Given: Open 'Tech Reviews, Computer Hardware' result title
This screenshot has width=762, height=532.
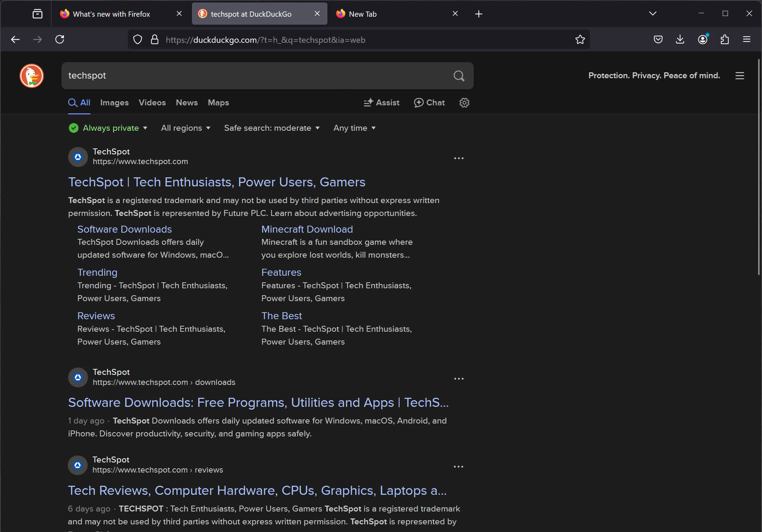Looking at the screenshot, I should (x=257, y=491).
